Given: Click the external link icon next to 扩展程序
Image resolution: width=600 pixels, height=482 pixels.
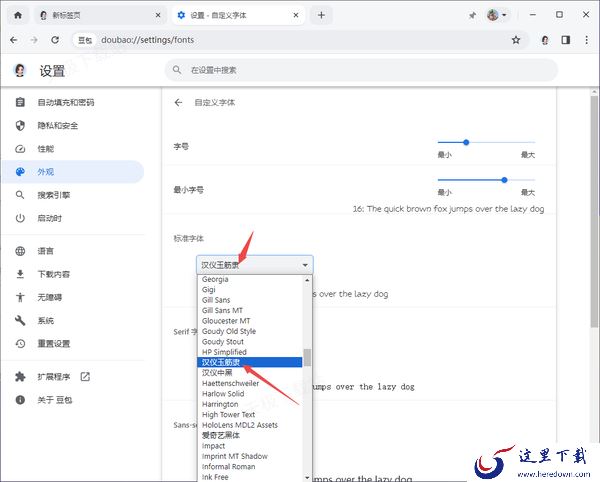Looking at the screenshot, I should 85,377.
